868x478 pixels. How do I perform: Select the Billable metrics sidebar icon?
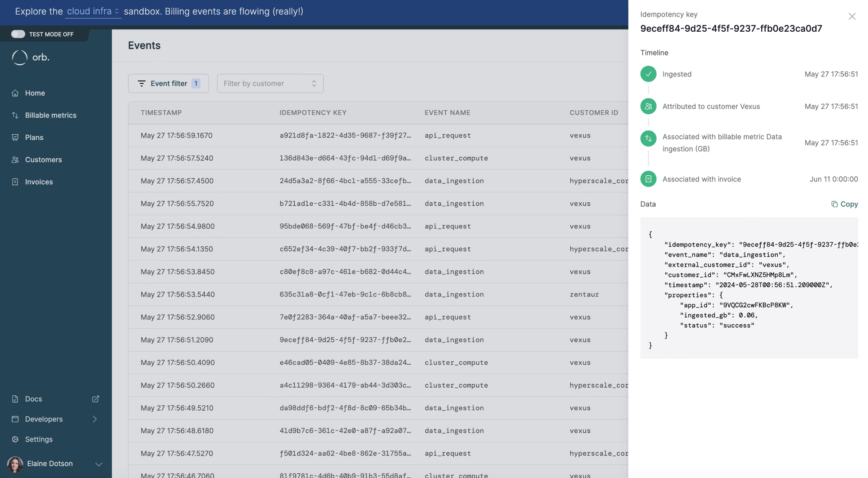pyautogui.click(x=15, y=115)
